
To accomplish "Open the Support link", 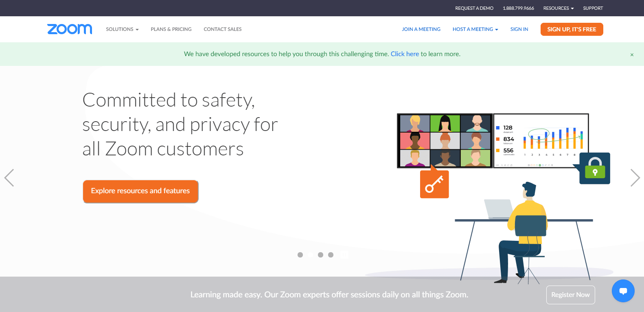I will click(x=593, y=8).
